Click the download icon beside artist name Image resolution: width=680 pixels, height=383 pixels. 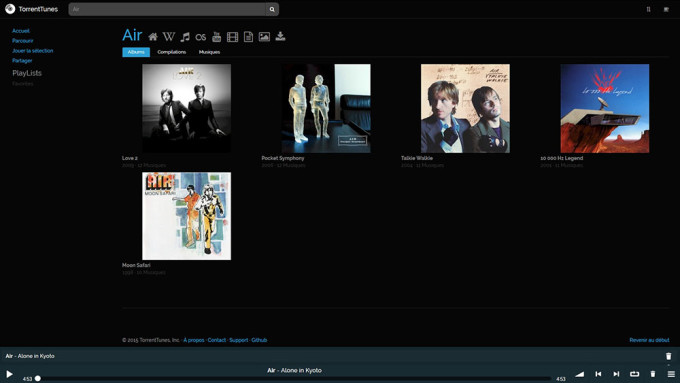coord(280,36)
